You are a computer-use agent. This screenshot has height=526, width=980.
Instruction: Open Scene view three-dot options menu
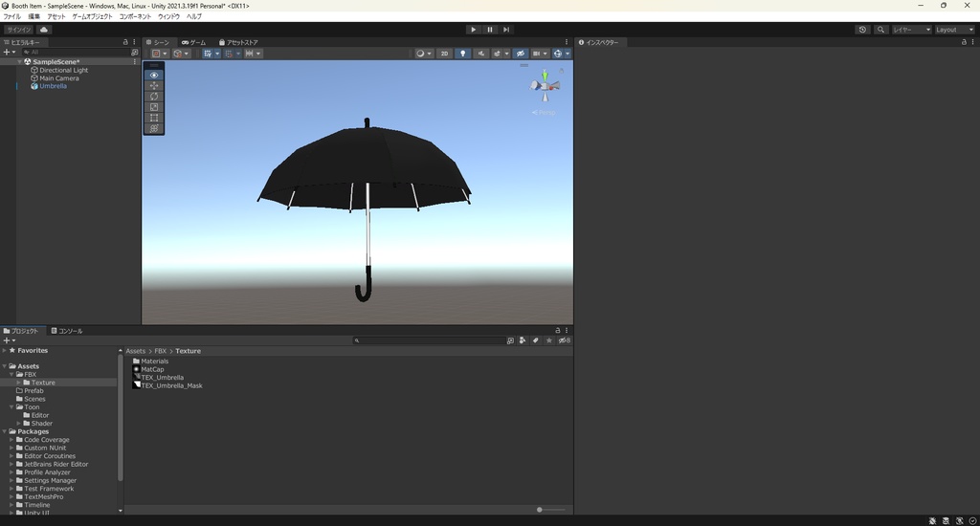pos(567,42)
